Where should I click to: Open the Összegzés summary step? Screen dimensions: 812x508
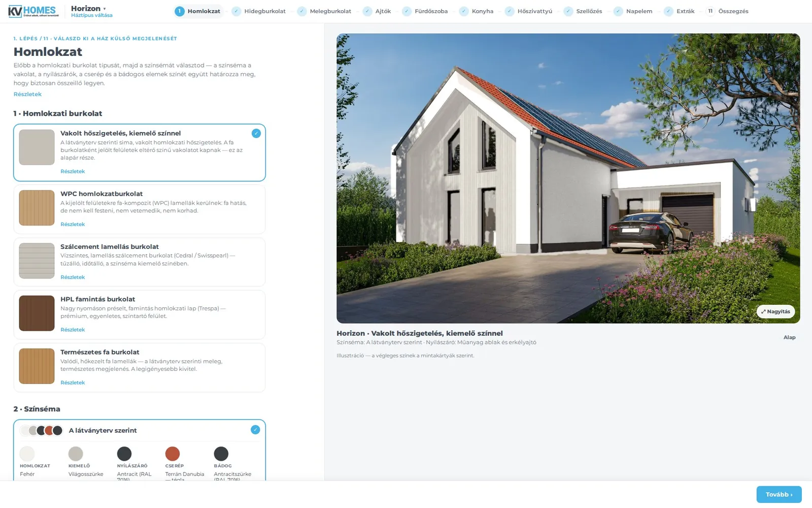coord(727,11)
